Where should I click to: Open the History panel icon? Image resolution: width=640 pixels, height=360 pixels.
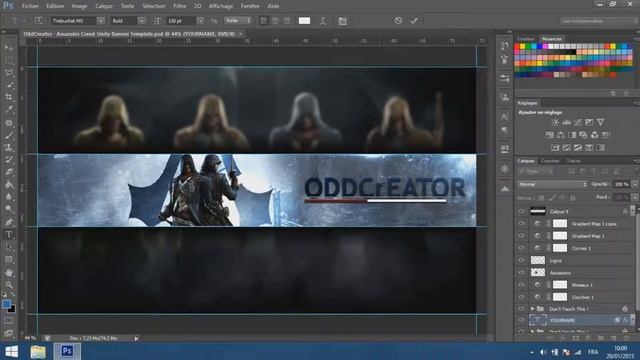click(505, 46)
